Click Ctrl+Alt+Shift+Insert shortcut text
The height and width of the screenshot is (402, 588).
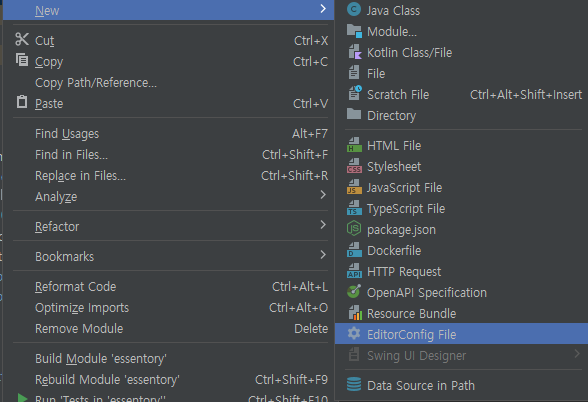526,94
